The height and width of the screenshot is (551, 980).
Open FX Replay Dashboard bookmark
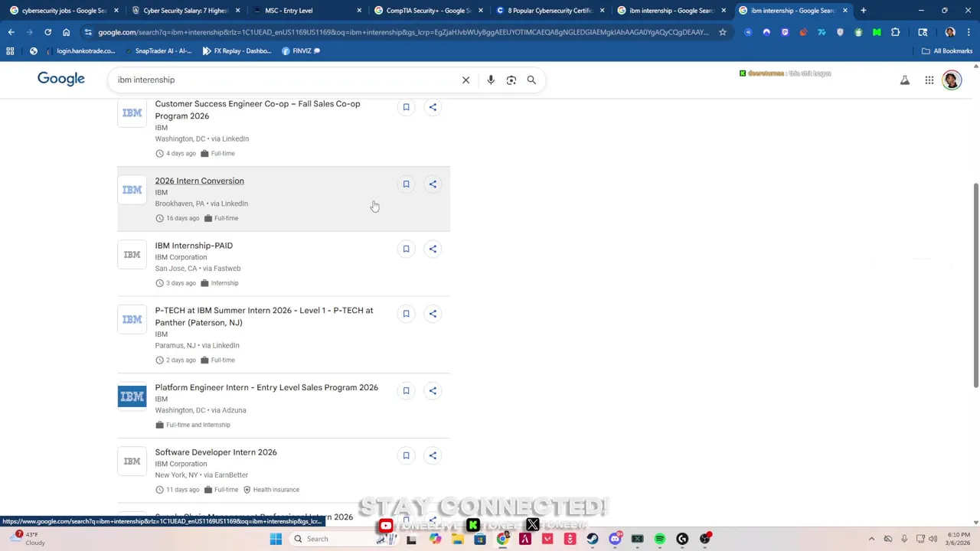[237, 51]
